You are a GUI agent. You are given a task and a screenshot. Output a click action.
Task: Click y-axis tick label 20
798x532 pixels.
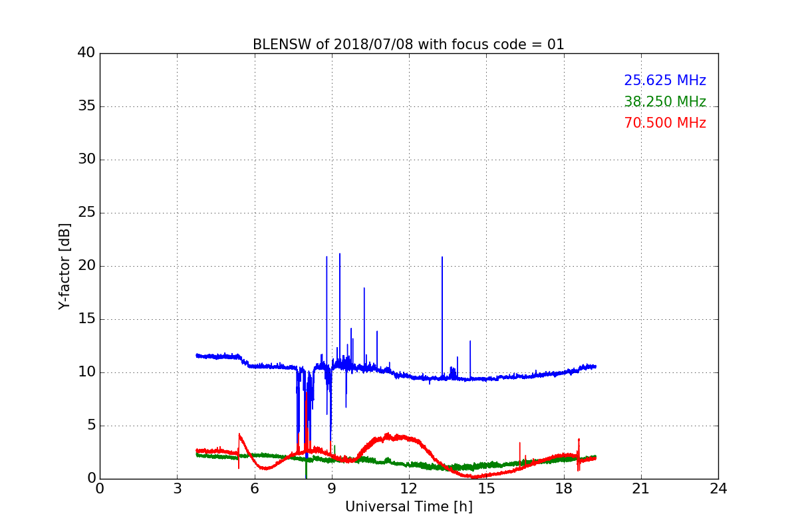point(86,266)
